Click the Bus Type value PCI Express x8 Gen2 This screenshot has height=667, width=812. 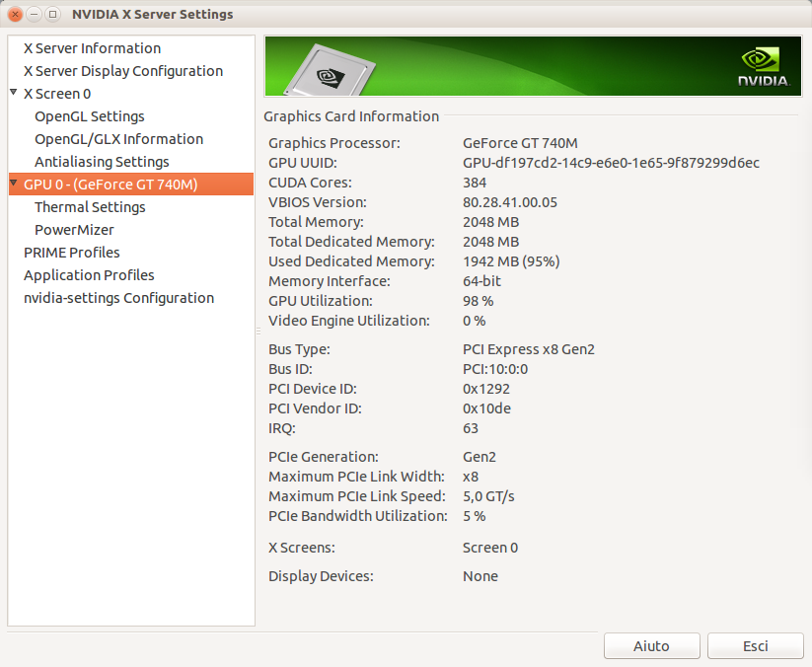[528, 349]
